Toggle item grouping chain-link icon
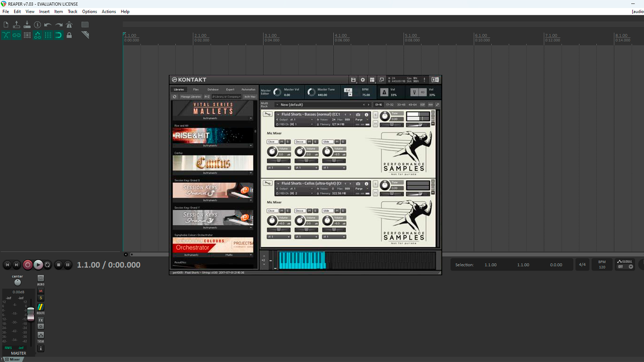 coord(17,35)
